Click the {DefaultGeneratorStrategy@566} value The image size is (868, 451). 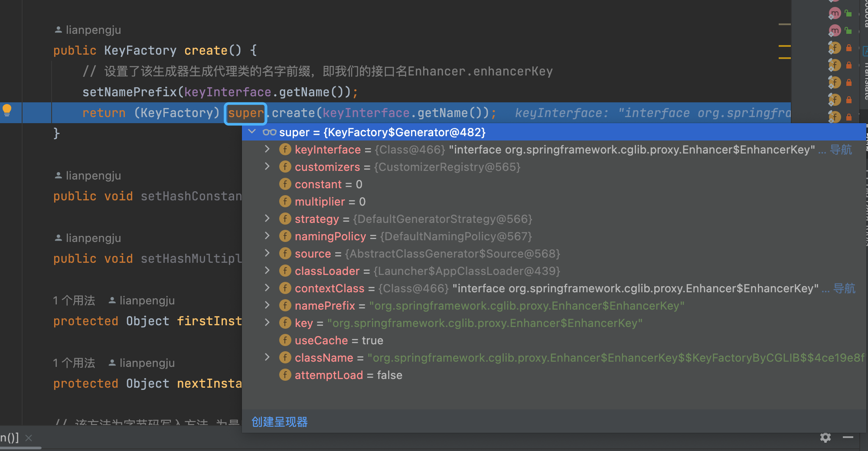pyautogui.click(x=443, y=219)
